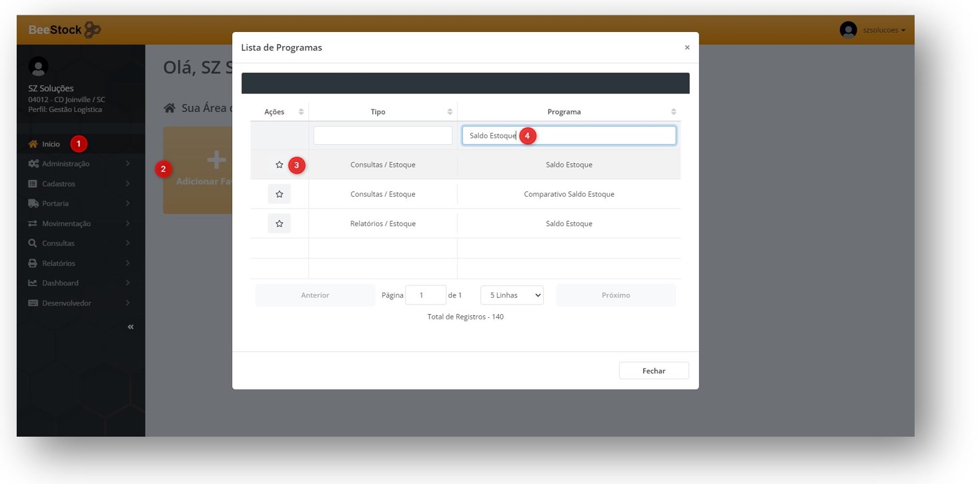The height and width of the screenshot is (484, 980).
Task: Click the Dashboard chart icon
Action: (33, 283)
